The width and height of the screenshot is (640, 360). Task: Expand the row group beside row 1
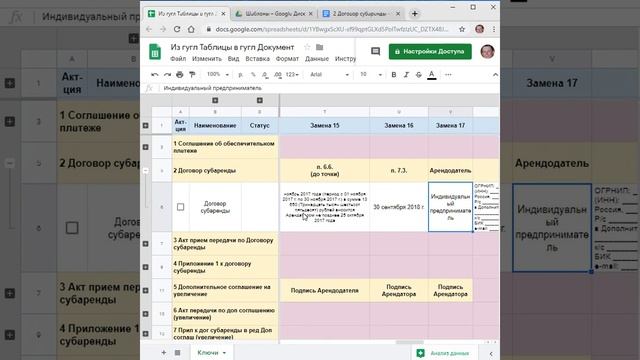tap(145, 126)
